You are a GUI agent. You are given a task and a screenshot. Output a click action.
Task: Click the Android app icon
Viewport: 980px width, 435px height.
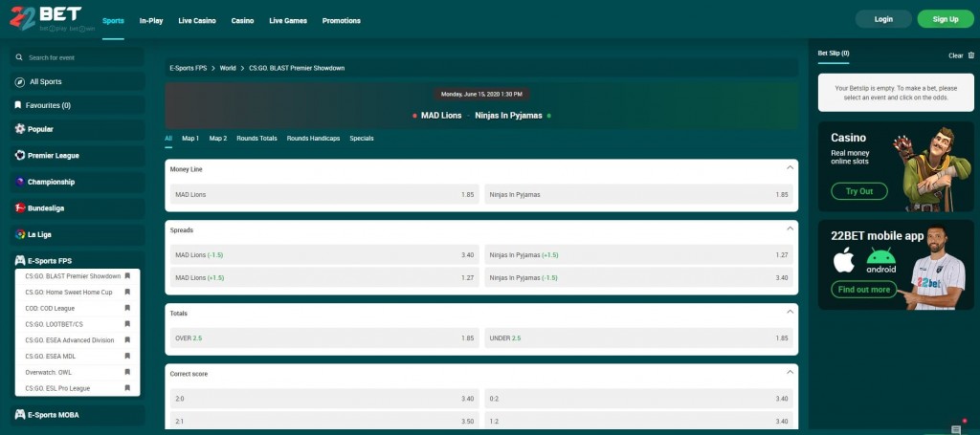[x=880, y=260]
